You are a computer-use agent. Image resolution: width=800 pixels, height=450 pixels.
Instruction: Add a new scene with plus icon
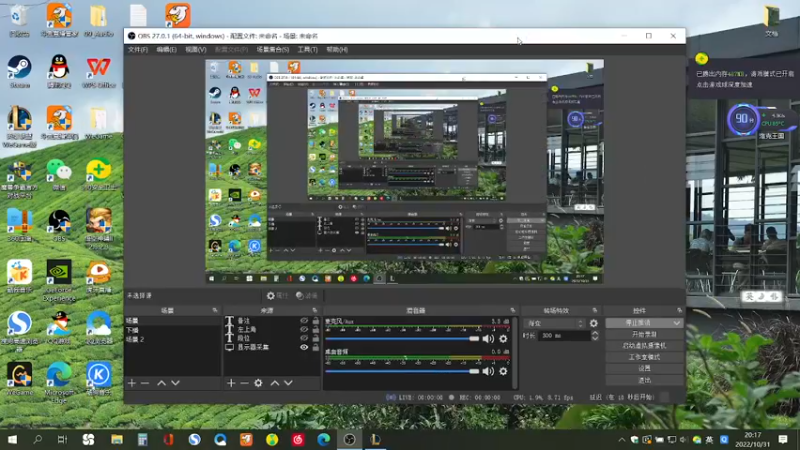(132, 383)
